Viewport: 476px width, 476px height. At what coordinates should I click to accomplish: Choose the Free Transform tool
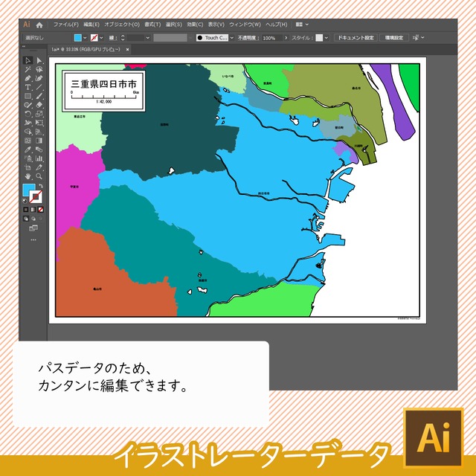coord(39,123)
